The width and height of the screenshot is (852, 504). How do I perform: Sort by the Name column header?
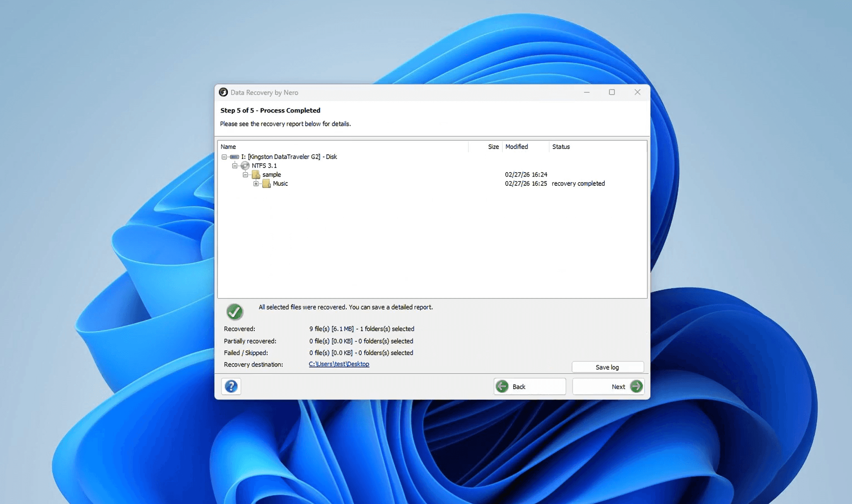click(x=228, y=146)
